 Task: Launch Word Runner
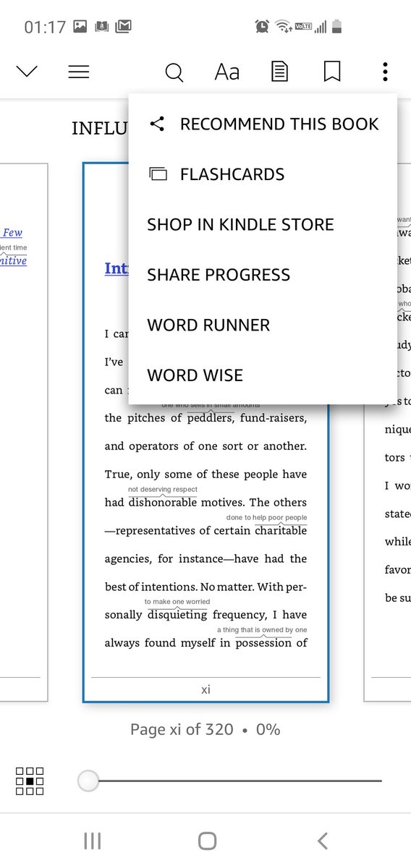click(263, 325)
